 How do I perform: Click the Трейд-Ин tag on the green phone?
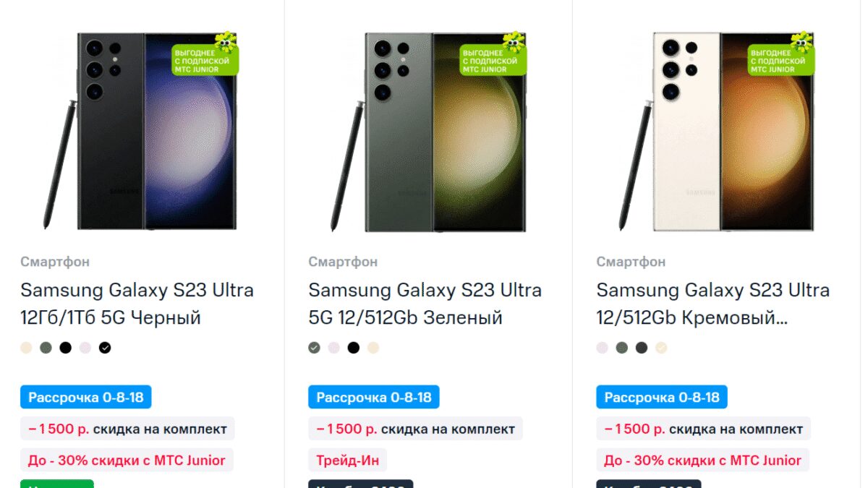(x=347, y=460)
